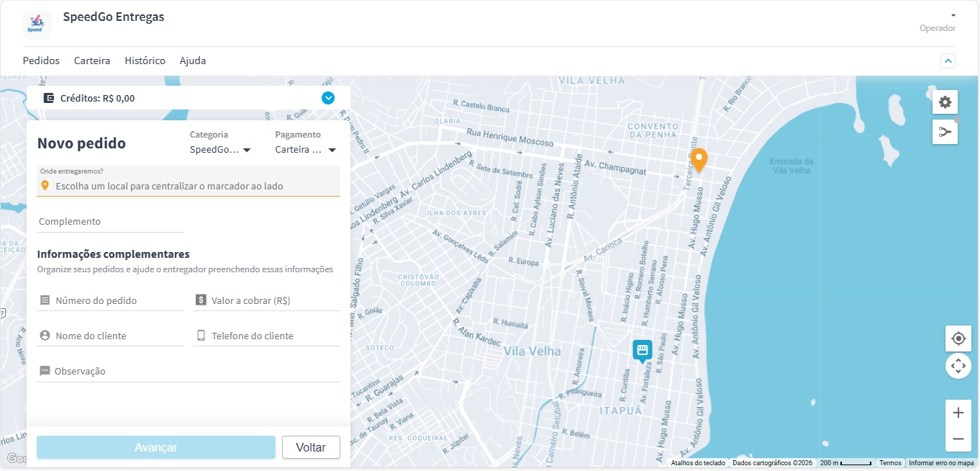The height and width of the screenshot is (471, 980).
Task: Open the Categoria dropdown
Action: point(219,150)
